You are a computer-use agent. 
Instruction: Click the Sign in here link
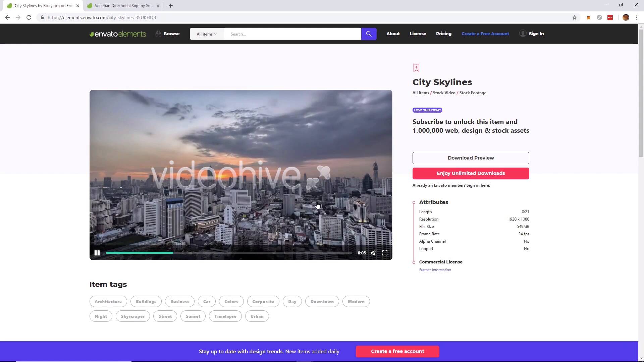click(x=478, y=185)
